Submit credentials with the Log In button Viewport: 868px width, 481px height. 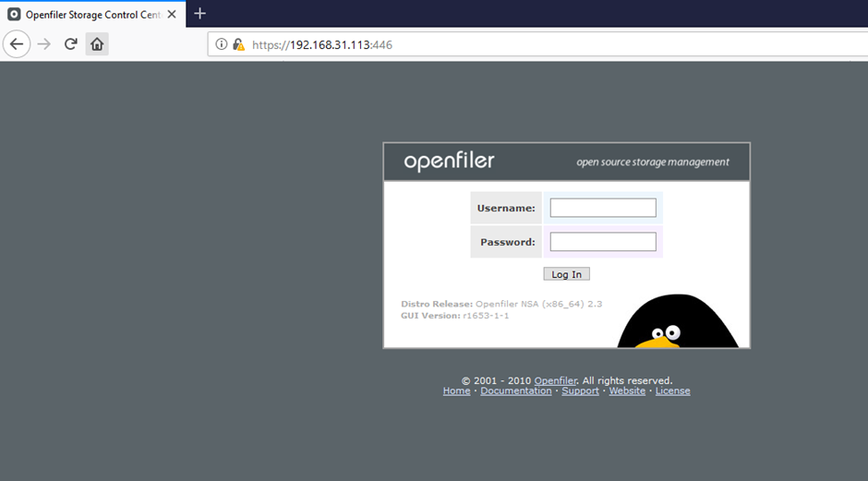pos(566,274)
